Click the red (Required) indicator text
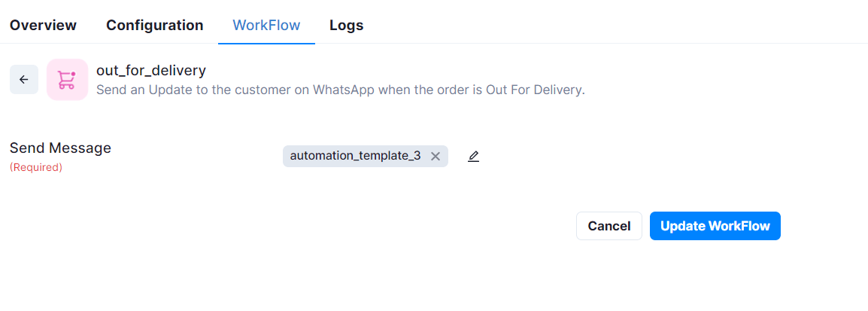Image resolution: width=868 pixels, height=311 pixels. pos(36,167)
